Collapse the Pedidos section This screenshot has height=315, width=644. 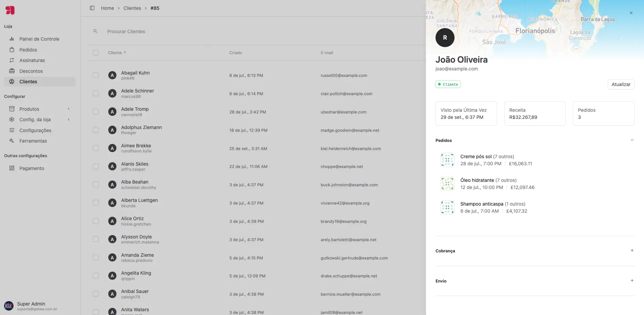(x=632, y=140)
